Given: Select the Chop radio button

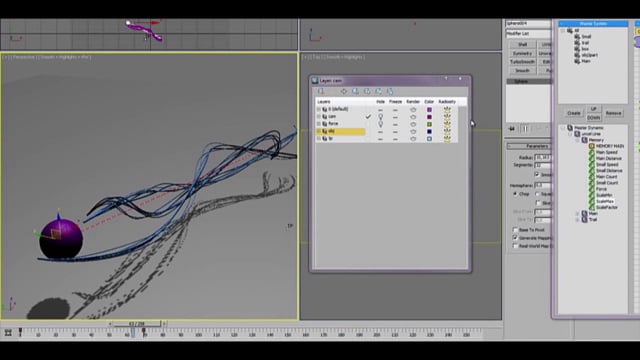Looking at the screenshot, I should pyautogui.click(x=515, y=194).
